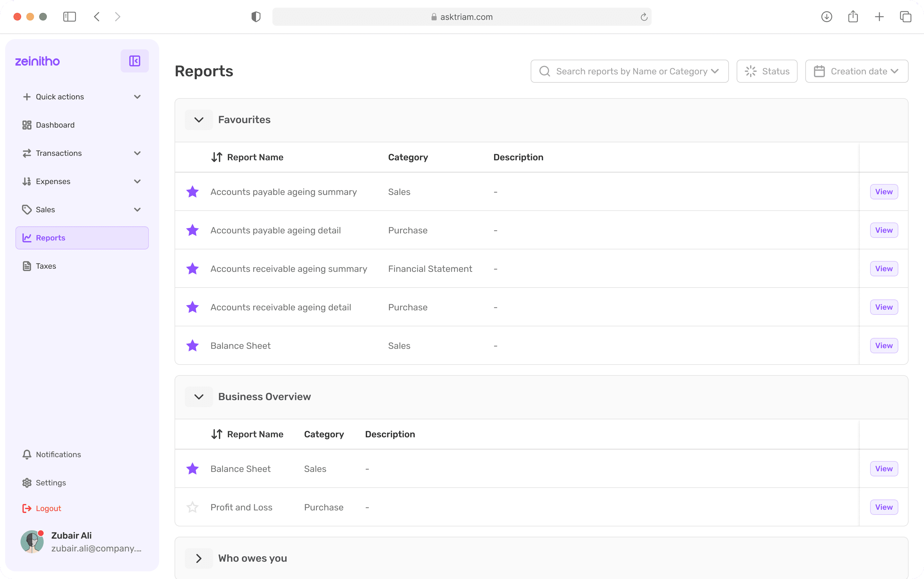View the Accounts payable ageing detail report
The image size is (924, 579).
(x=883, y=230)
